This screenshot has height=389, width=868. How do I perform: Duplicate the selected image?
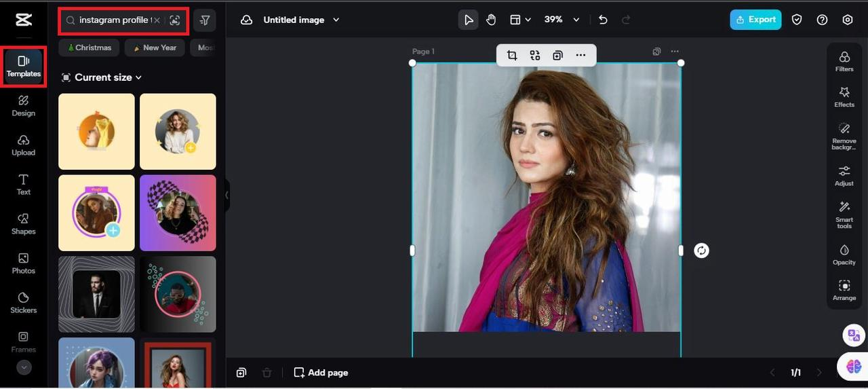tap(557, 56)
